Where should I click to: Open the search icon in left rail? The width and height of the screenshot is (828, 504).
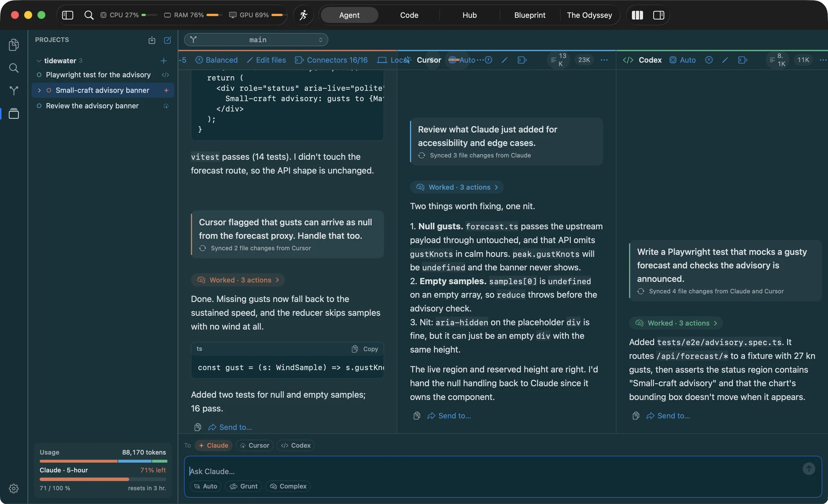[14, 68]
